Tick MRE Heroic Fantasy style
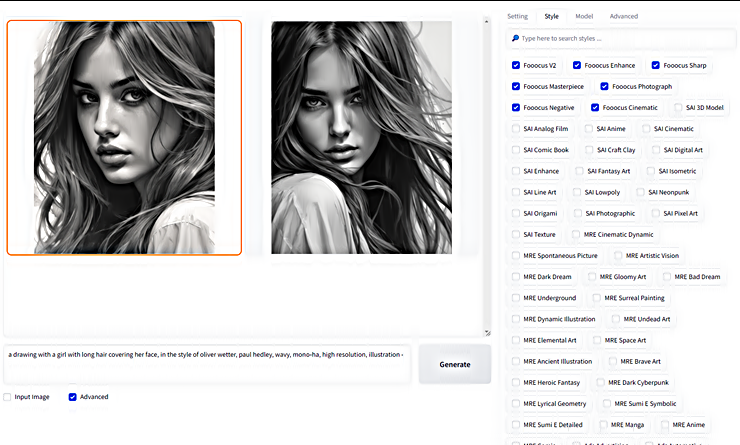 coord(516,383)
